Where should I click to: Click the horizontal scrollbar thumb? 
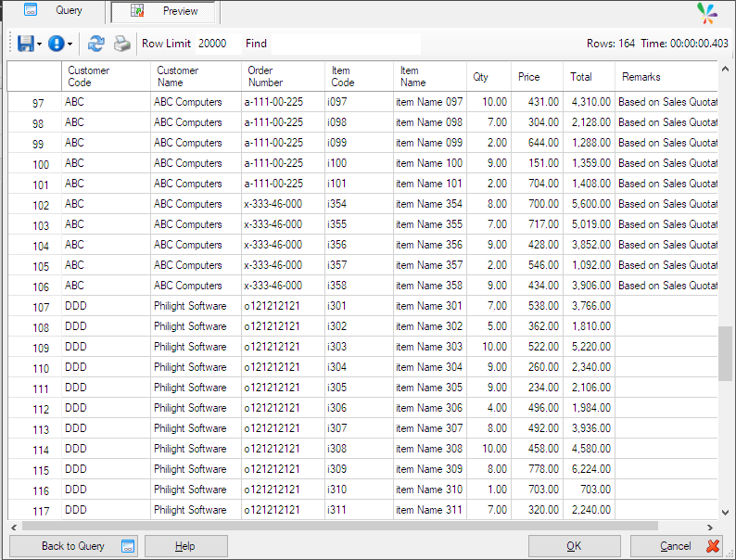[340, 527]
